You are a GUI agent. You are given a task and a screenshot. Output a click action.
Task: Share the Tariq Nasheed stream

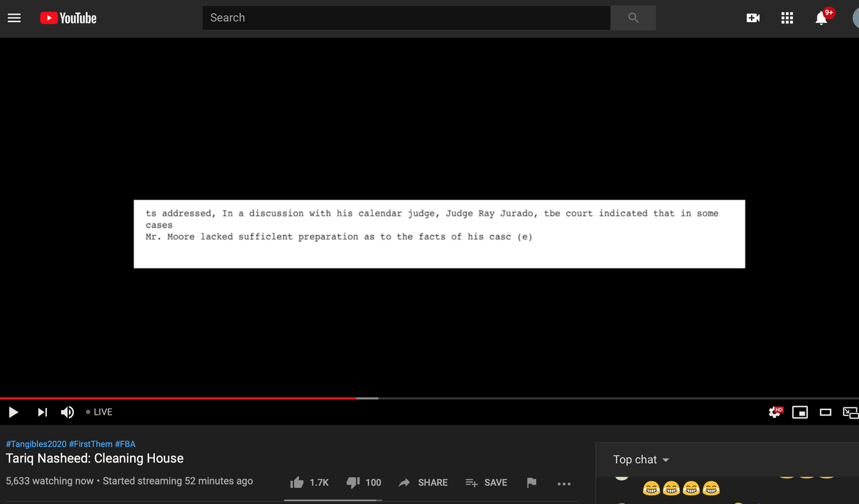(423, 483)
